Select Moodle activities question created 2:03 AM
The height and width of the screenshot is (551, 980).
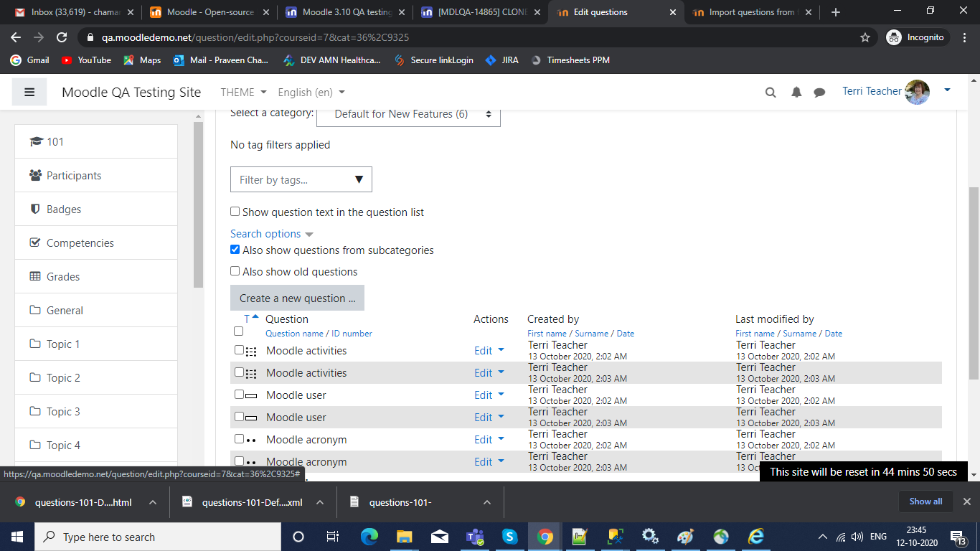point(239,372)
